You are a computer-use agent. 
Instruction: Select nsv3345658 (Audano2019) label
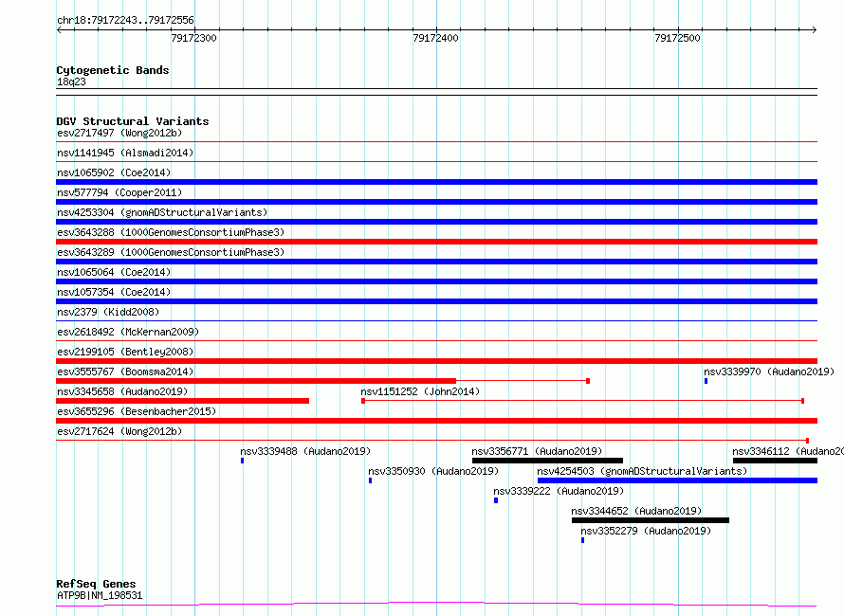[122, 391]
